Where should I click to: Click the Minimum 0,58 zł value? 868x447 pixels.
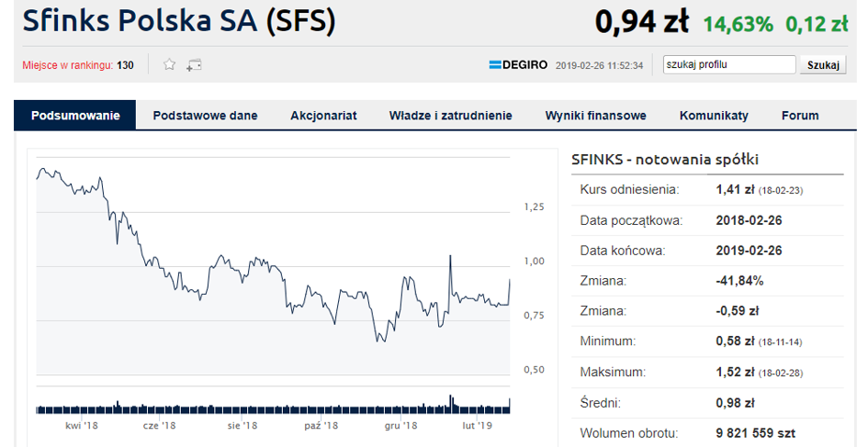coord(735,341)
